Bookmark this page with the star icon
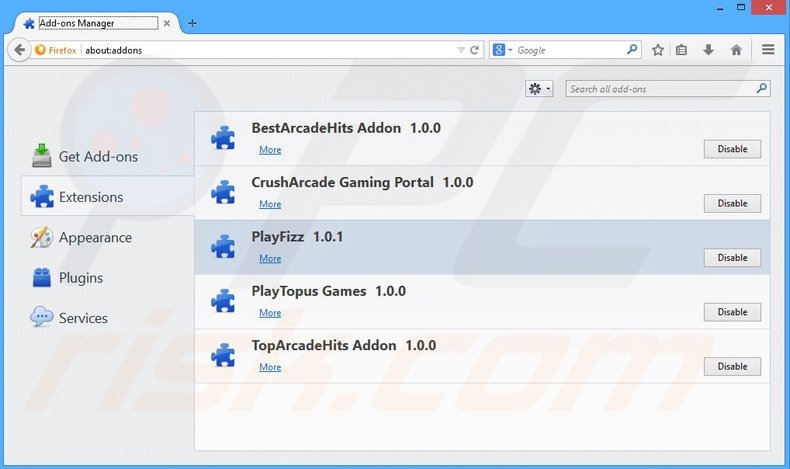The width and height of the screenshot is (790, 469). (x=657, y=50)
